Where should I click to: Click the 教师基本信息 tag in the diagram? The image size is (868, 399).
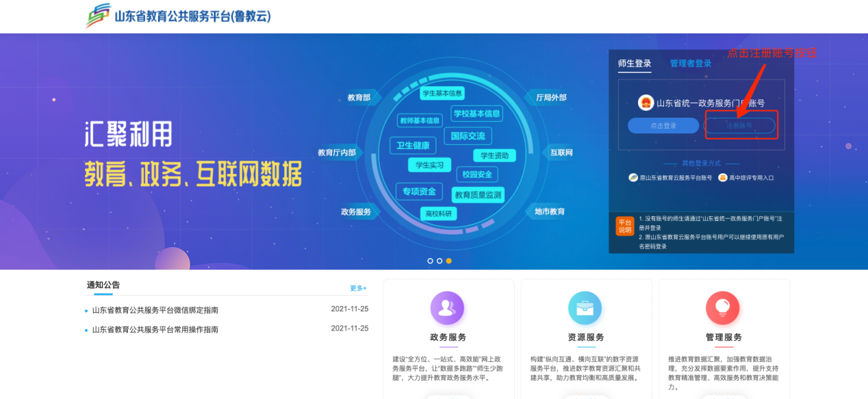pyautogui.click(x=420, y=120)
